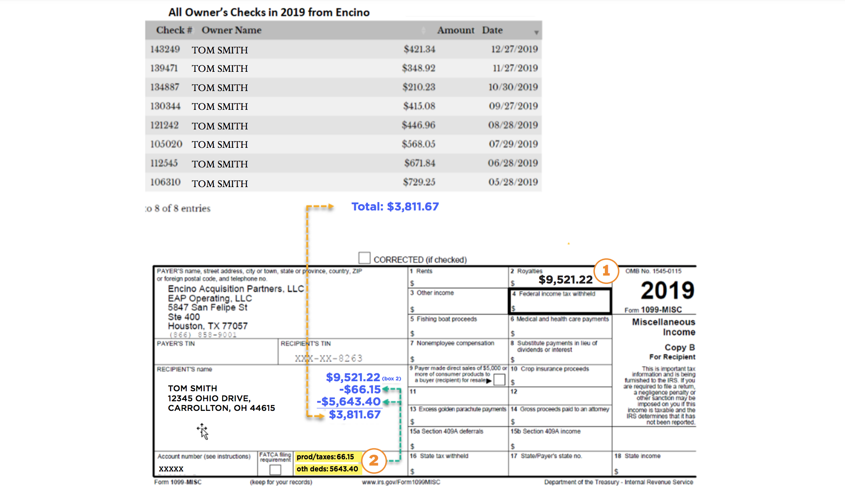Click the yellow prod/taxes: 66.15 highlight

click(325, 457)
